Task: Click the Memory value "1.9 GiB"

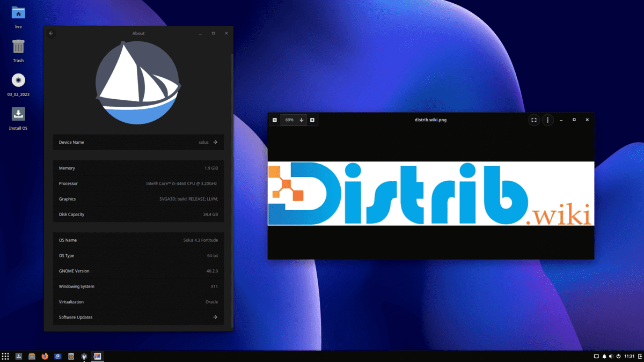Action: 211,168
